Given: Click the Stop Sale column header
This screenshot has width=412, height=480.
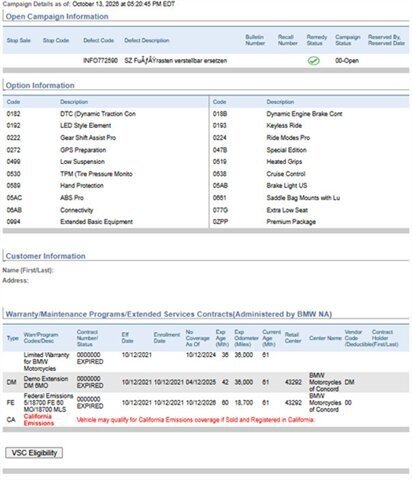Looking at the screenshot, I should pyautogui.click(x=19, y=40).
